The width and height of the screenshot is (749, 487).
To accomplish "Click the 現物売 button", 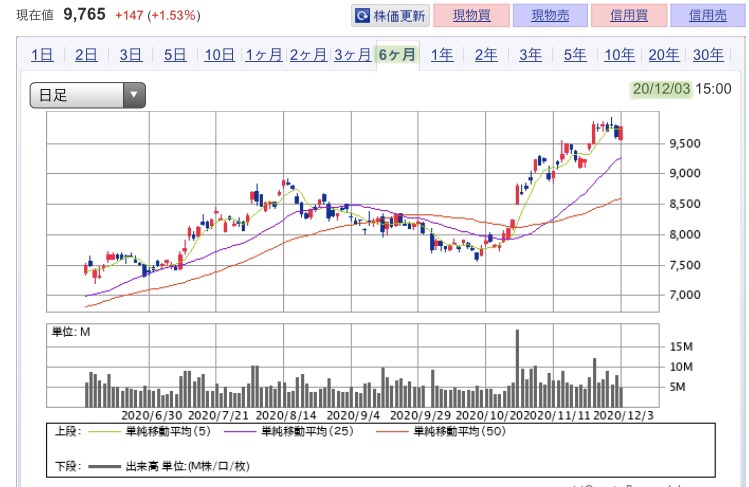I will click(550, 16).
